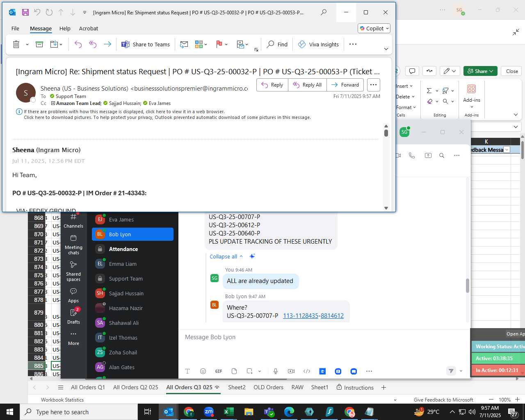Open filter dropdown on Feedback Message column
Image resolution: width=525 pixels, height=420 pixels.
point(507,150)
